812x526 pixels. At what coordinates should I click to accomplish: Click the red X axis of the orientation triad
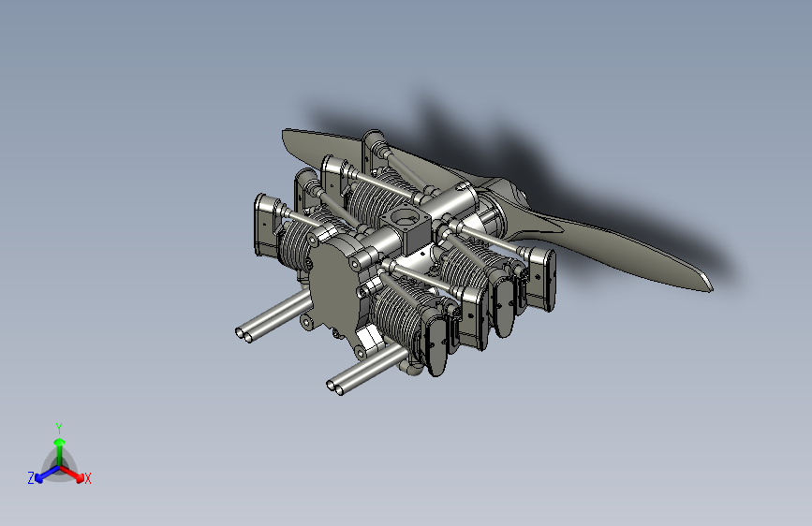[72, 474]
